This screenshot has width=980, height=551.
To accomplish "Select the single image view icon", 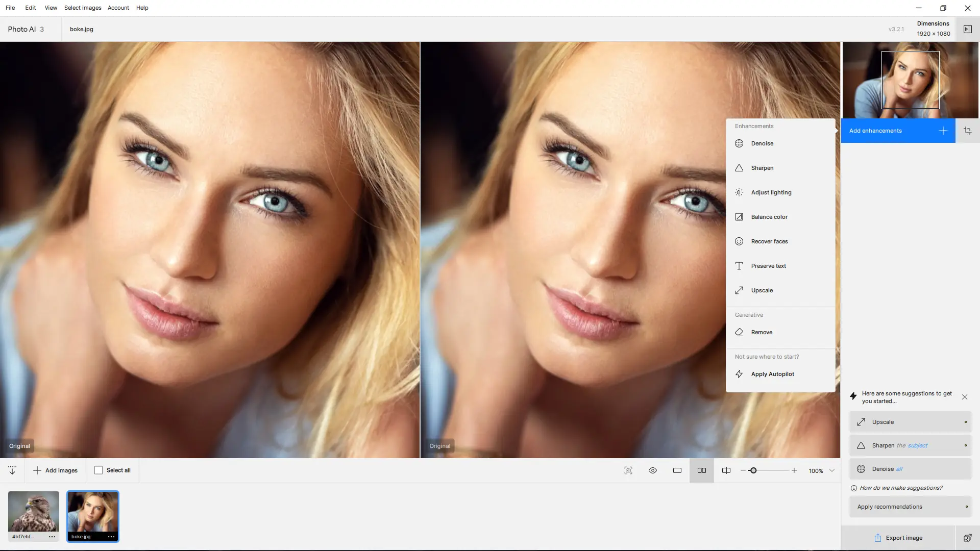I will click(677, 470).
